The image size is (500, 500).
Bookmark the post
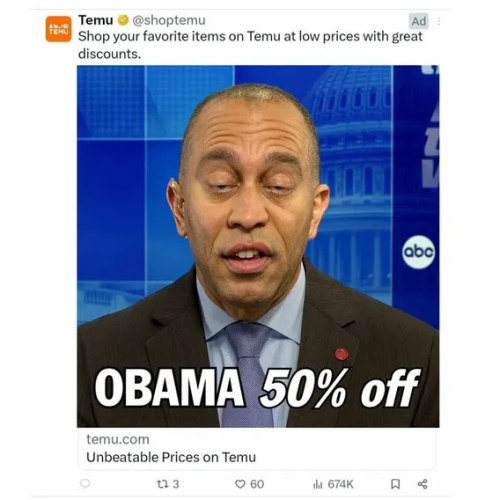[x=395, y=484]
